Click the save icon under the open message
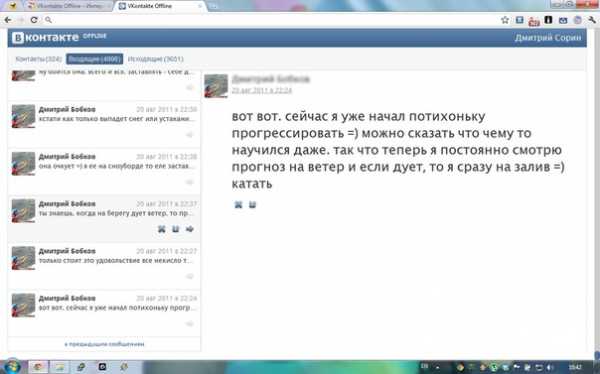Image resolution: width=600 pixels, height=374 pixels. tap(252, 204)
